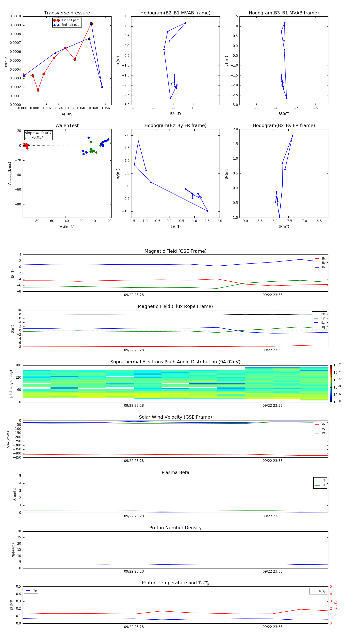Click peak red marker in Transverse pressure plot
Image resolution: width=351 pixels, height=644 pixels.
(91, 23)
